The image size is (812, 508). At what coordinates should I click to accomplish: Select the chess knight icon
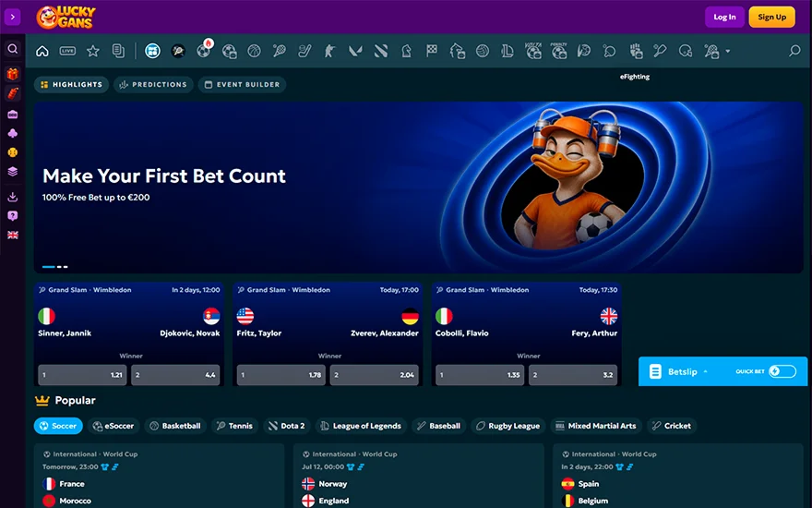pos(407,51)
